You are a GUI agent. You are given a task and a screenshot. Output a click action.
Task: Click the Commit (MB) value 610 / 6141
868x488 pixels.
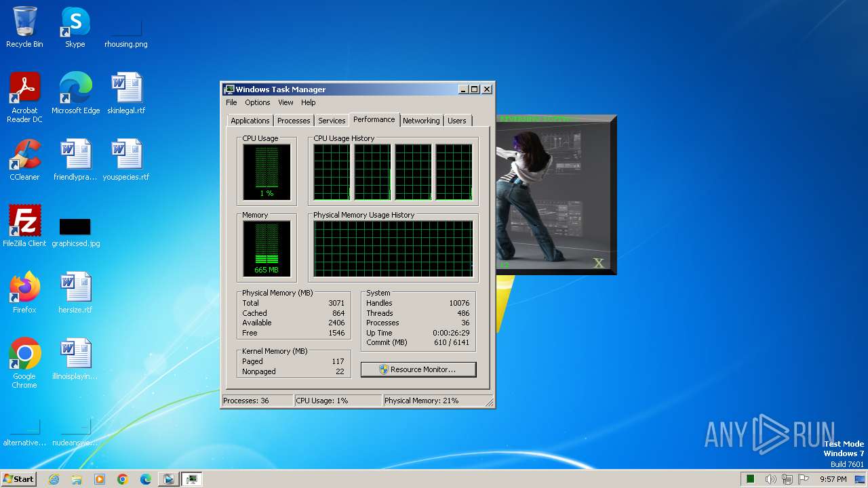pos(452,342)
